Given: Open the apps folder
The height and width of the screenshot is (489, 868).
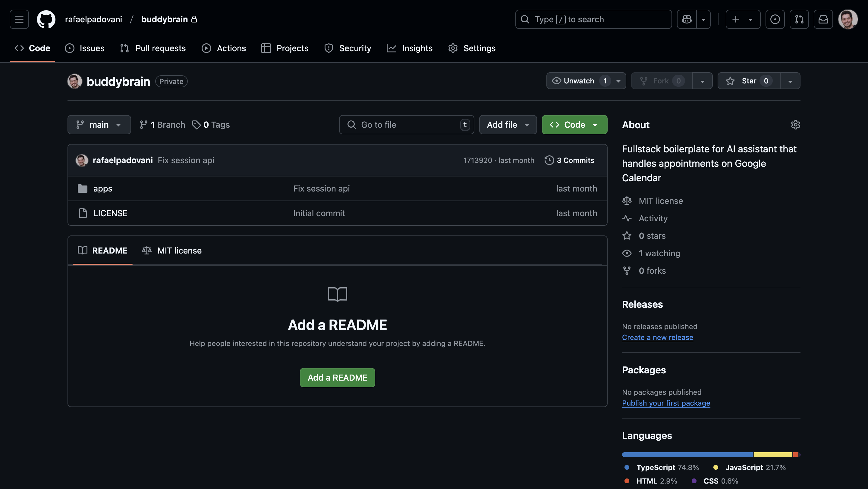Looking at the screenshot, I should 103,188.
